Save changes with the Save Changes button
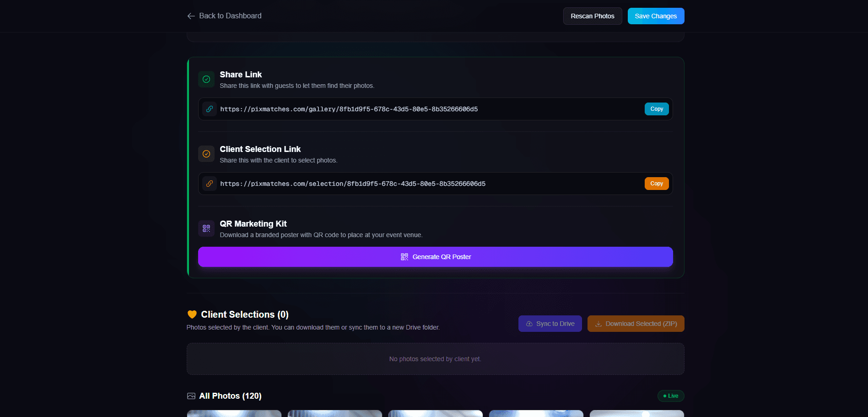 656,16
